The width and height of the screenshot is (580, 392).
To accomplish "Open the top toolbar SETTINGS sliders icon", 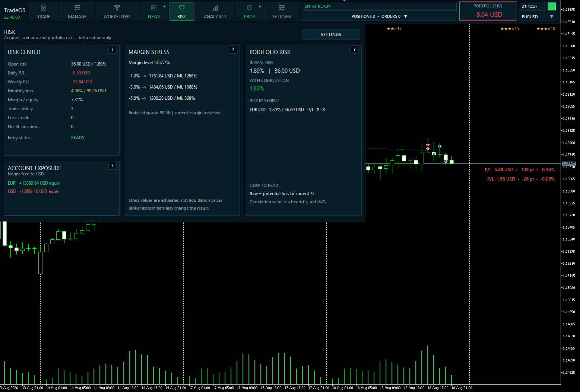I will pos(282,8).
